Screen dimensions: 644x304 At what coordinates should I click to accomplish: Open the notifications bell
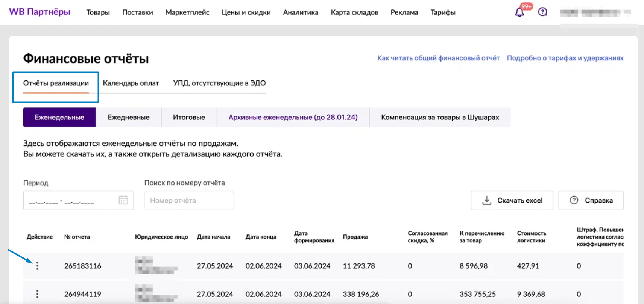[x=519, y=12]
